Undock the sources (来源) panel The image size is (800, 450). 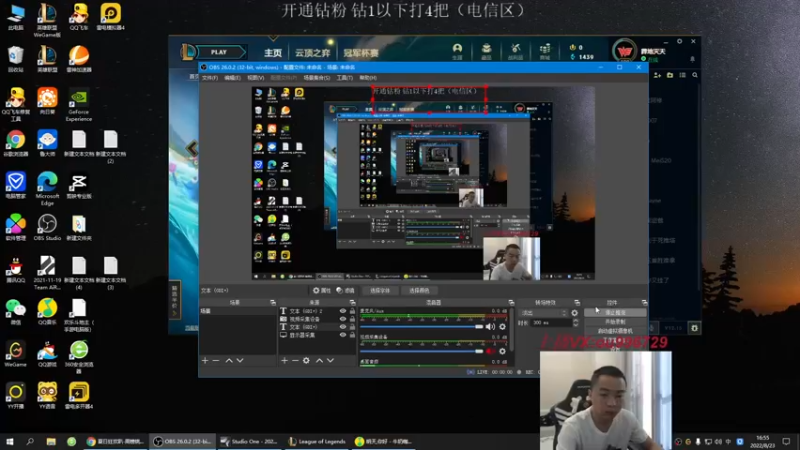point(352,303)
